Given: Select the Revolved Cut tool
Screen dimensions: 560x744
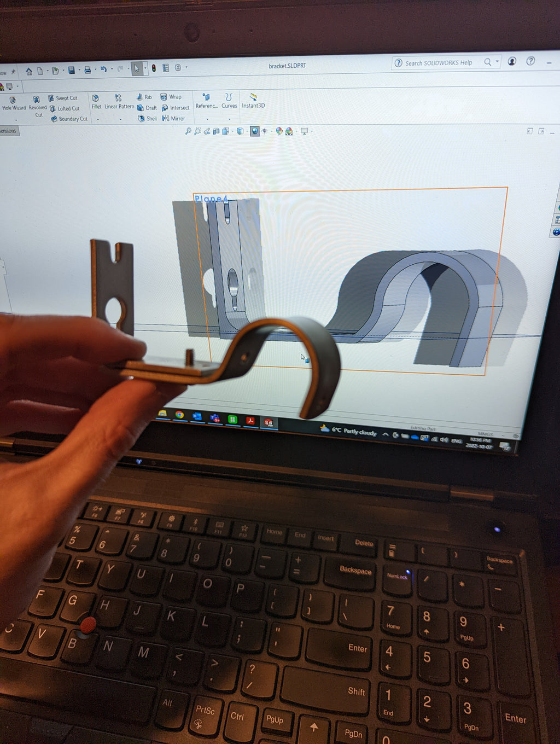Looking at the screenshot, I should (x=38, y=107).
